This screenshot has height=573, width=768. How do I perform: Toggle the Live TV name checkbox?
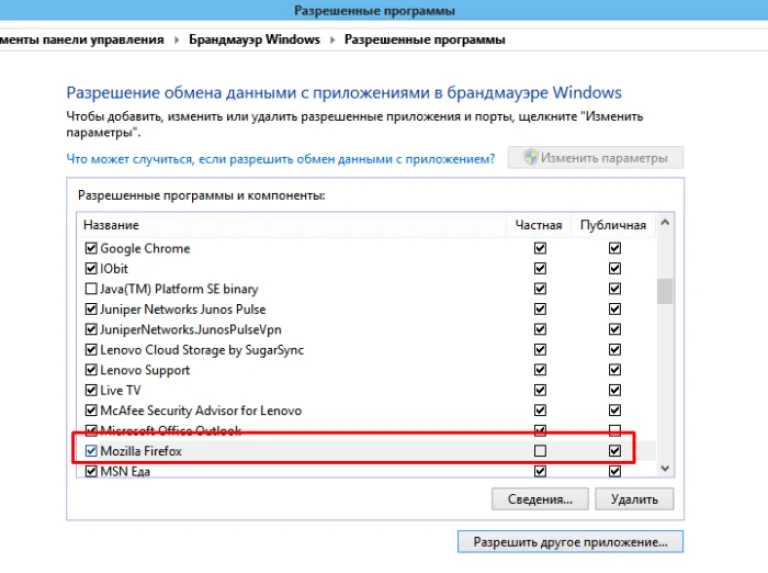coord(91,390)
